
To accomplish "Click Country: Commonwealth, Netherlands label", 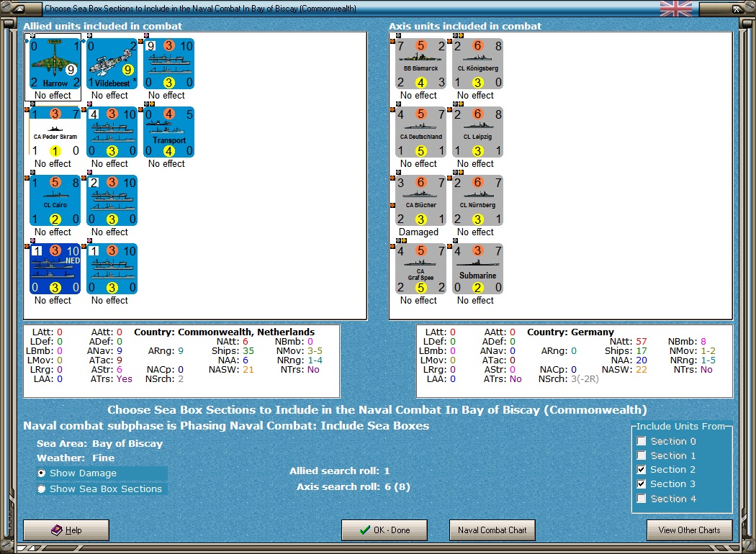I will [224, 332].
